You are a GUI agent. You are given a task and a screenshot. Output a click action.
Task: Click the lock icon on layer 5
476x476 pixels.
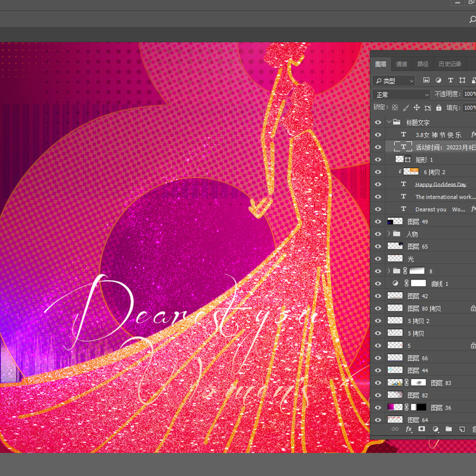click(x=473, y=345)
